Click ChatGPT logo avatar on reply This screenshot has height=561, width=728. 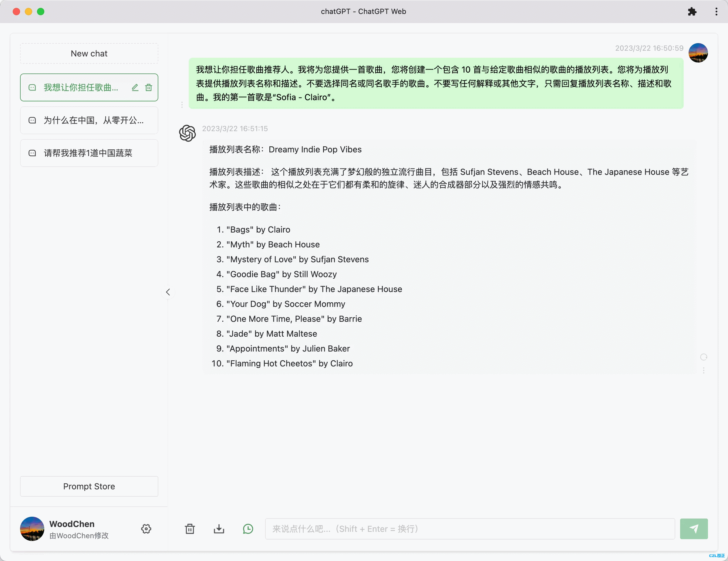[x=187, y=133]
